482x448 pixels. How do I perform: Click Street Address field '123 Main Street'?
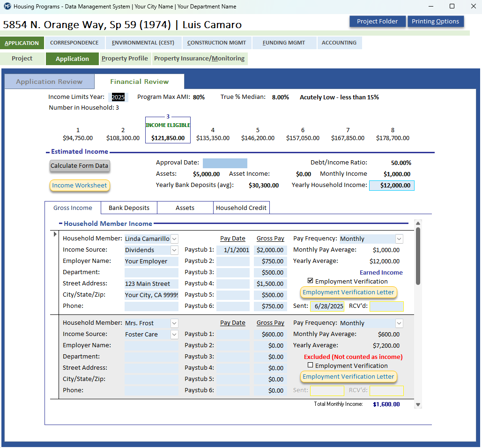[152, 284]
